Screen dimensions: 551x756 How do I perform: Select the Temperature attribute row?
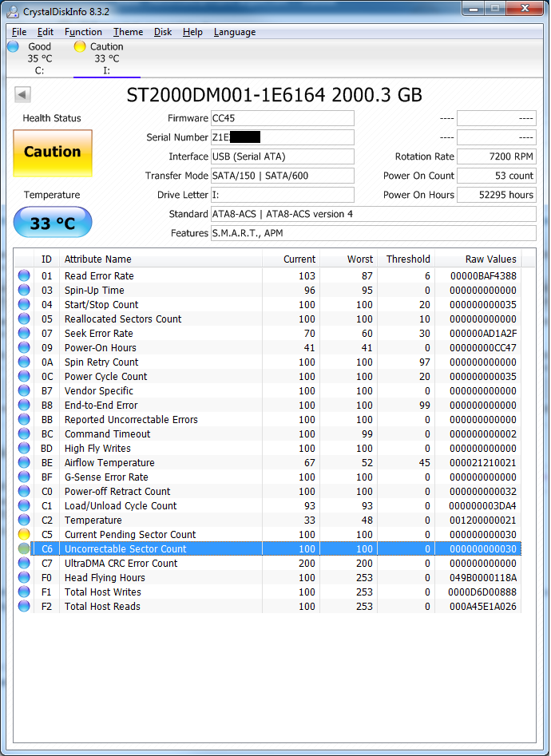pyautogui.click(x=268, y=520)
